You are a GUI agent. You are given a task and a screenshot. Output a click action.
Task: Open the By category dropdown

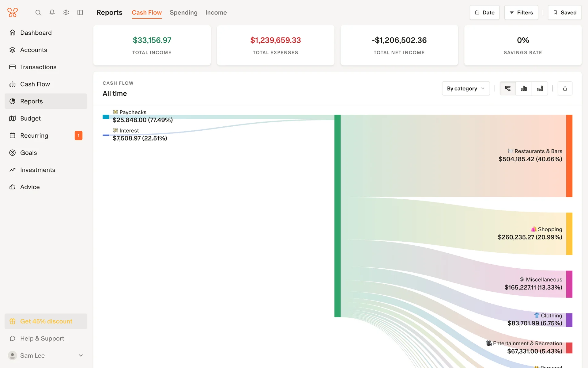coord(466,89)
